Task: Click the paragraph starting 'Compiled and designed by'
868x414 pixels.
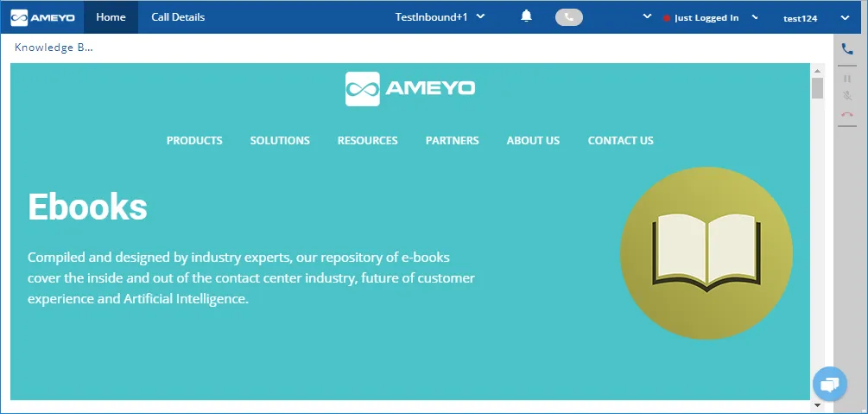Action: 251,278
